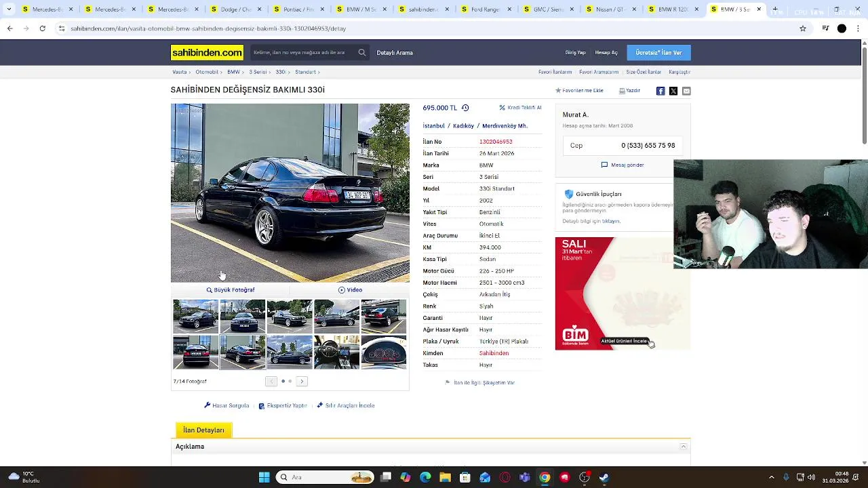Open new browser tab
Image resolution: width=868 pixels, height=488 pixels.
pos(775,9)
